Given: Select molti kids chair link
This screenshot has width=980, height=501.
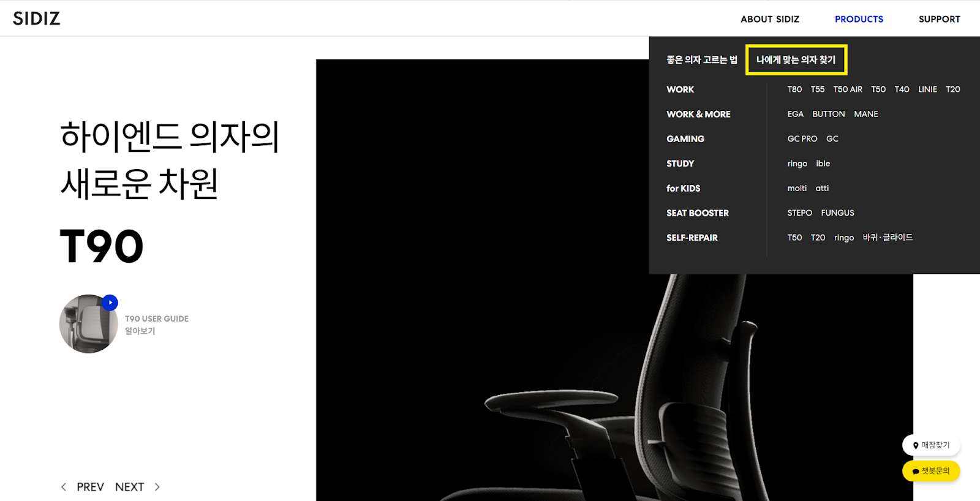Looking at the screenshot, I should pyautogui.click(x=797, y=188).
